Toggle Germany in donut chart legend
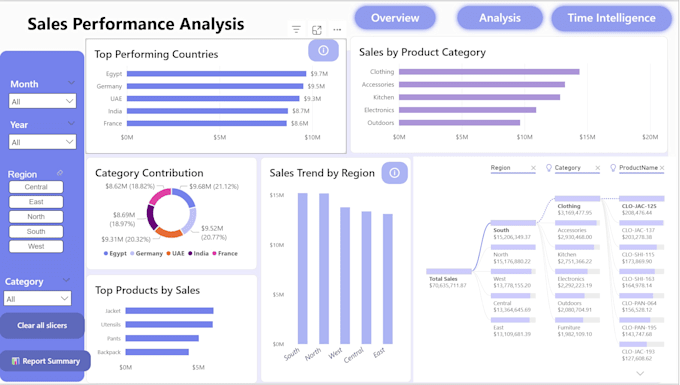This screenshot has height=385, width=680. click(x=146, y=253)
